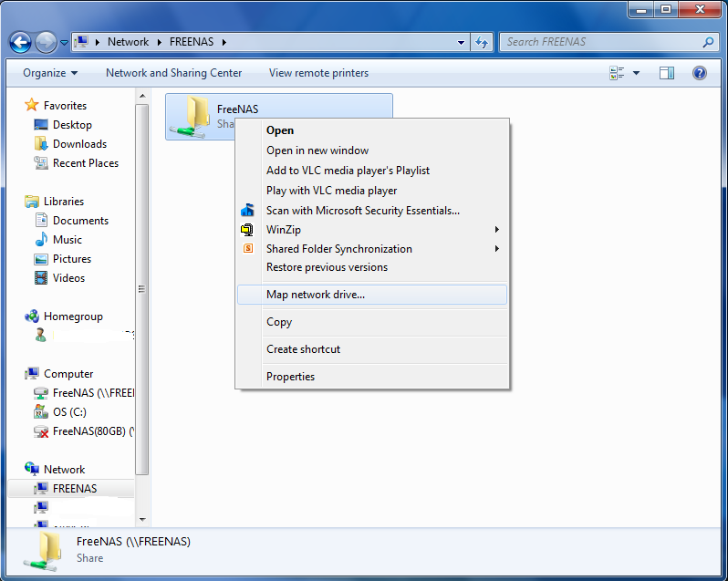This screenshot has height=581, width=728.
Task: Click the Homegroup user icon
Action: [41, 335]
